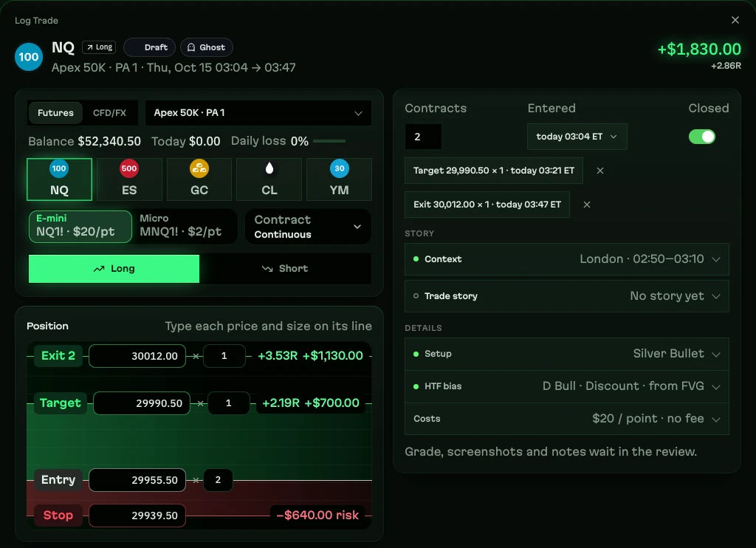Open the Entered time dropdown
This screenshot has height=548, width=756.
coord(577,137)
